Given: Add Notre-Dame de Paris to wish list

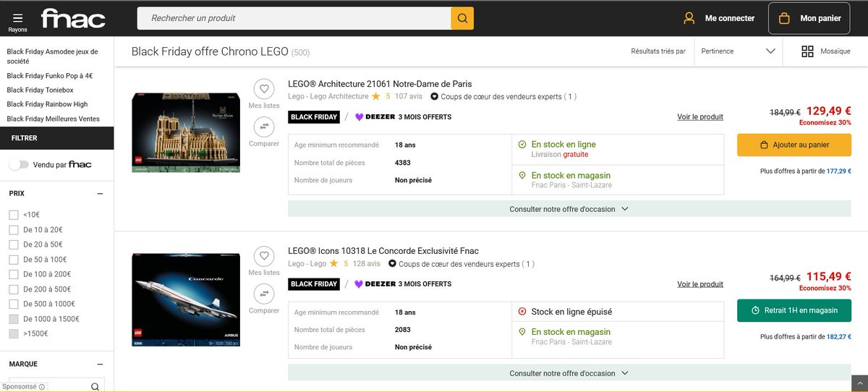Looking at the screenshot, I should click(x=264, y=89).
